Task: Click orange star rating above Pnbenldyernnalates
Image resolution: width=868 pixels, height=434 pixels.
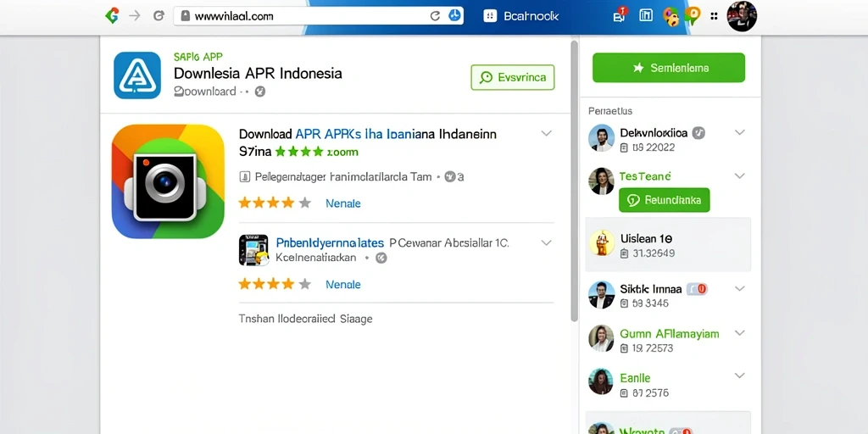Action: (x=275, y=203)
